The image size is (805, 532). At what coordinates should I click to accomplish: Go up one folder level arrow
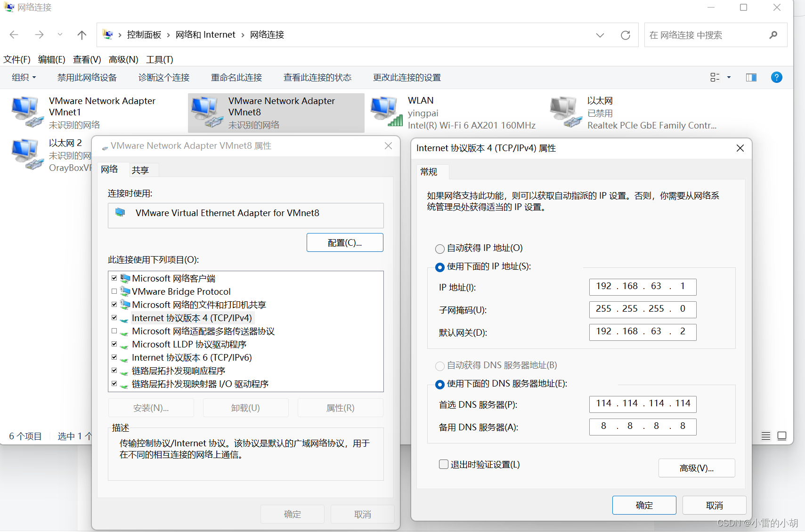point(82,35)
